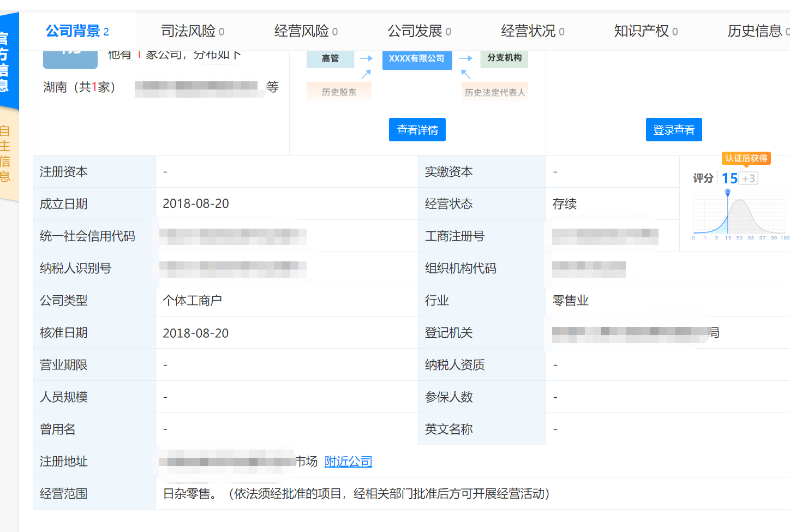Click the 纳税人资质 label
The height and width of the screenshot is (532, 790).
pyautogui.click(x=454, y=365)
